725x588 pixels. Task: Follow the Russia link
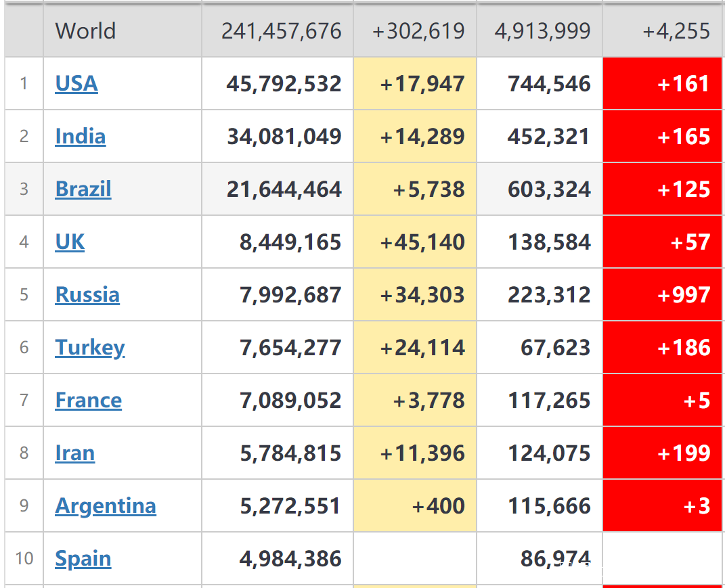87,295
